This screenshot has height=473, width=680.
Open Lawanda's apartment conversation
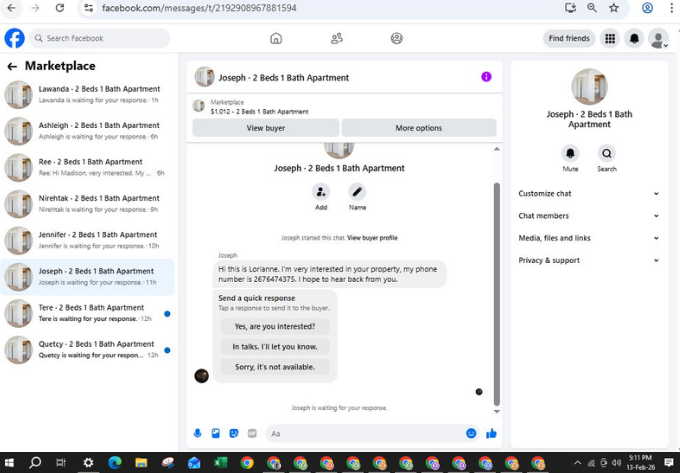(87, 95)
